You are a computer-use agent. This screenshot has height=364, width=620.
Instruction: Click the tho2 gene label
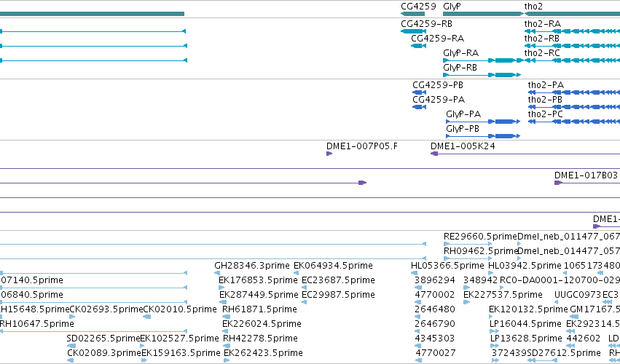533,7
